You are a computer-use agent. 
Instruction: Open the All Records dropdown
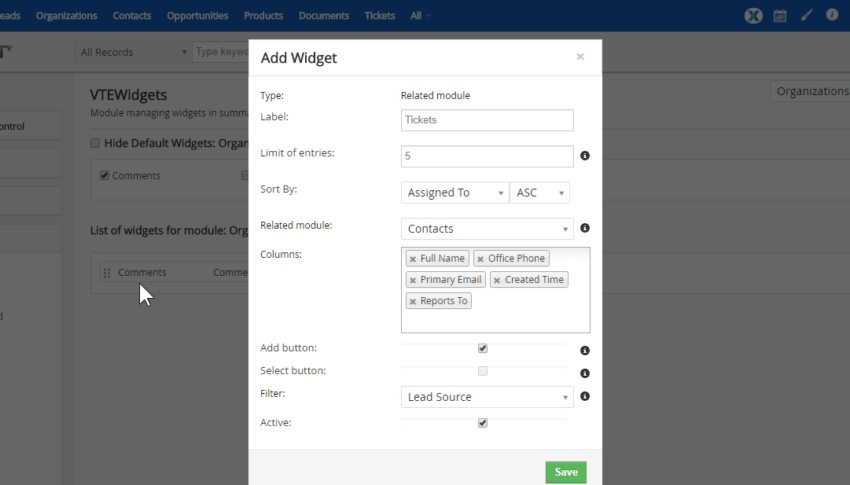[133, 52]
